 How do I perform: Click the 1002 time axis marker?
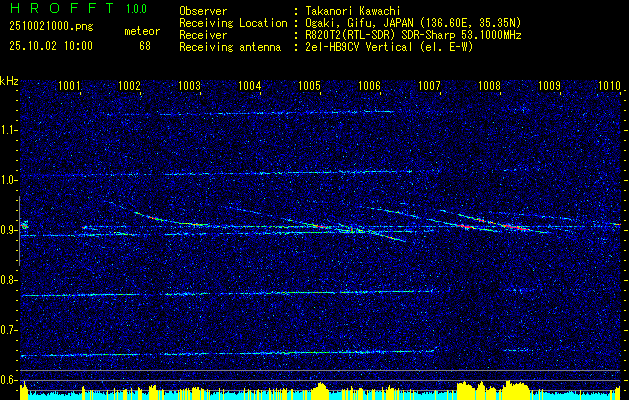[x=130, y=85]
